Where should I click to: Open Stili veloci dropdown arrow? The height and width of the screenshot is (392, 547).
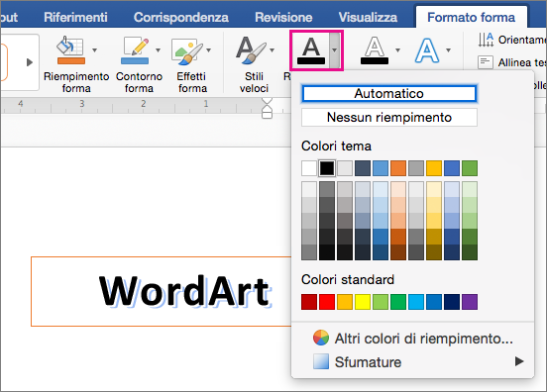pos(273,50)
